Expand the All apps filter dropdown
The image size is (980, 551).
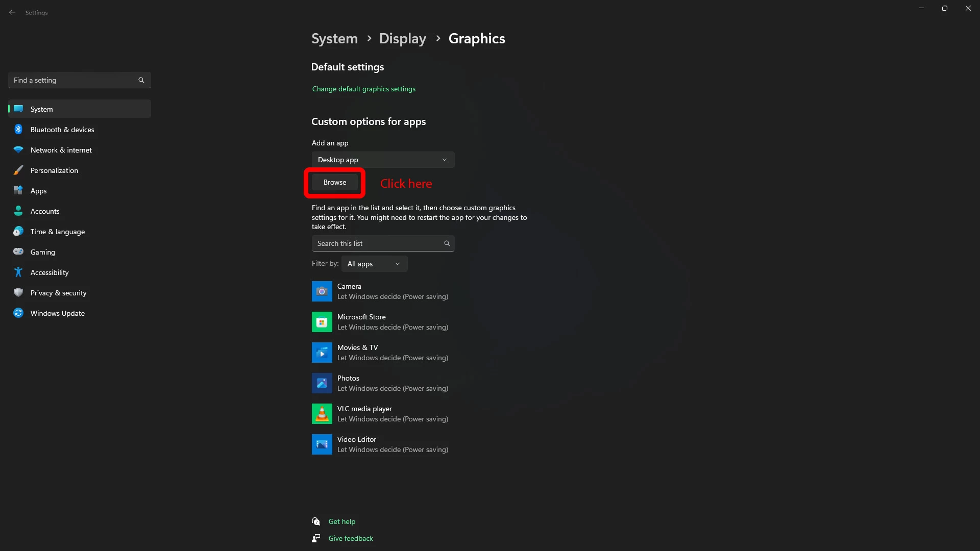374,264
